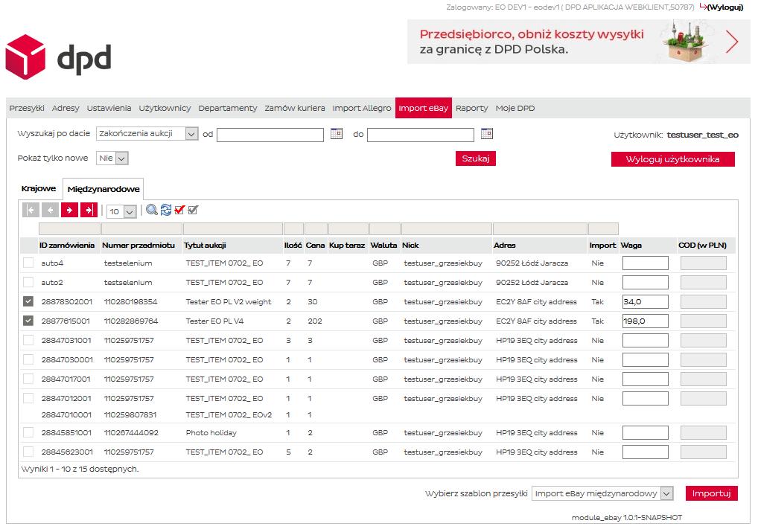Open the Departamenty menu
758x532 pixels.
tap(228, 108)
